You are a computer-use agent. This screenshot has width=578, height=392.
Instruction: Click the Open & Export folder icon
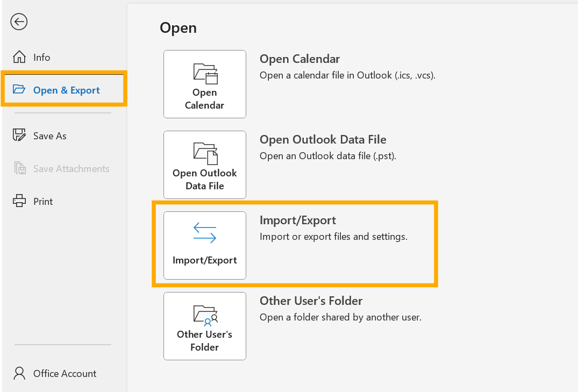click(19, 89)
